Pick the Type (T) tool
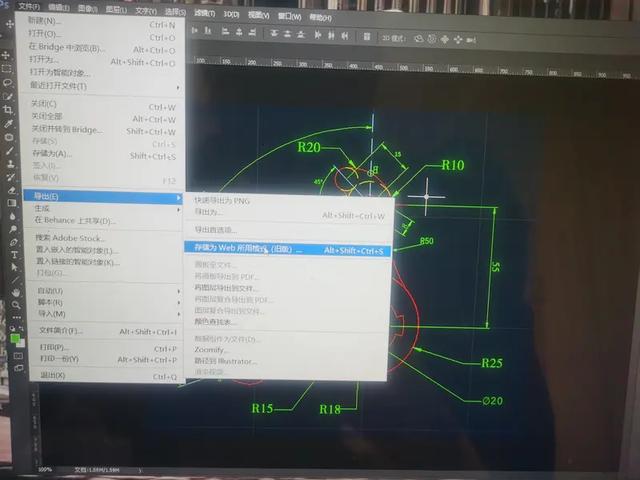 click(x=14, y=254)
